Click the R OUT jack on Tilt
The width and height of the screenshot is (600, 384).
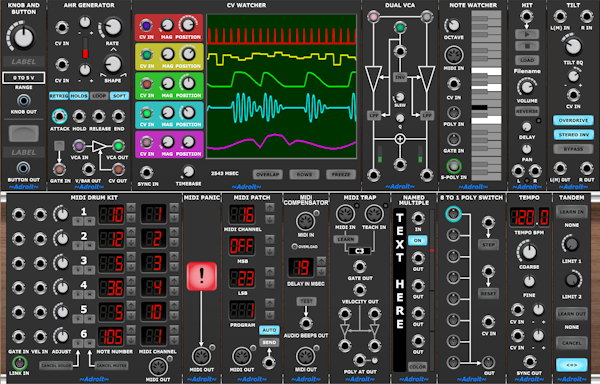click(587, 168)
